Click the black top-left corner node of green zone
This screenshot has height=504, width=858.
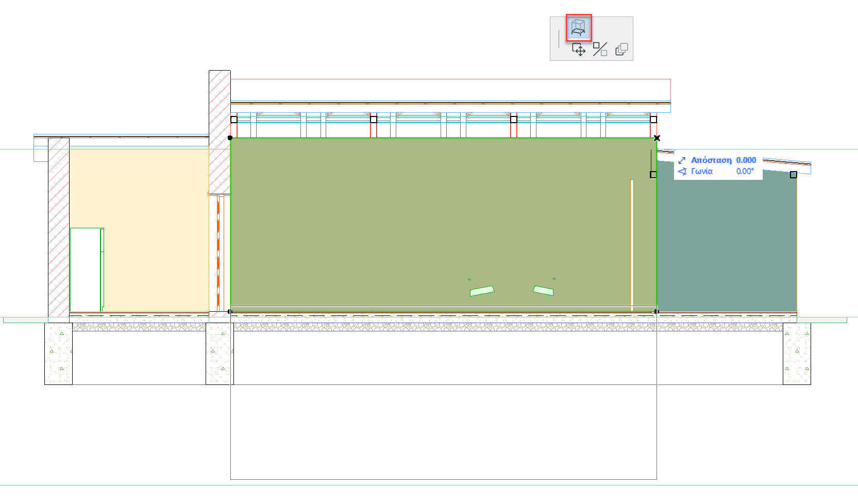pos(230,138)
